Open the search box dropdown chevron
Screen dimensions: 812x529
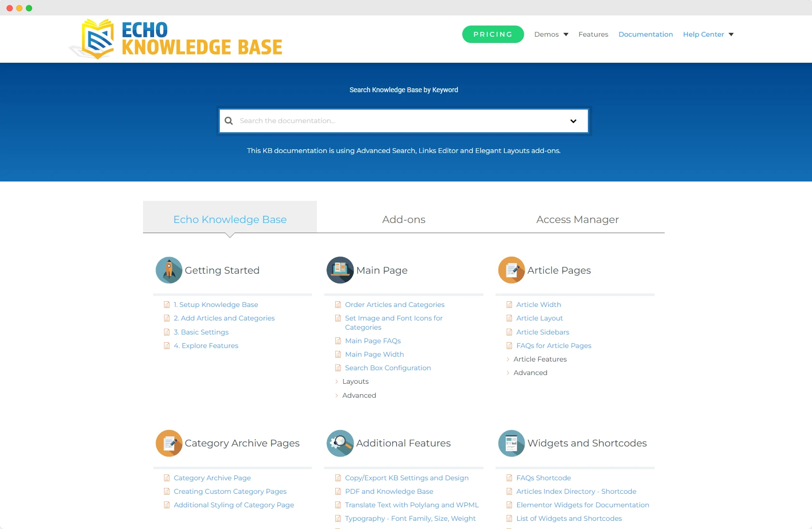[573, 120]
